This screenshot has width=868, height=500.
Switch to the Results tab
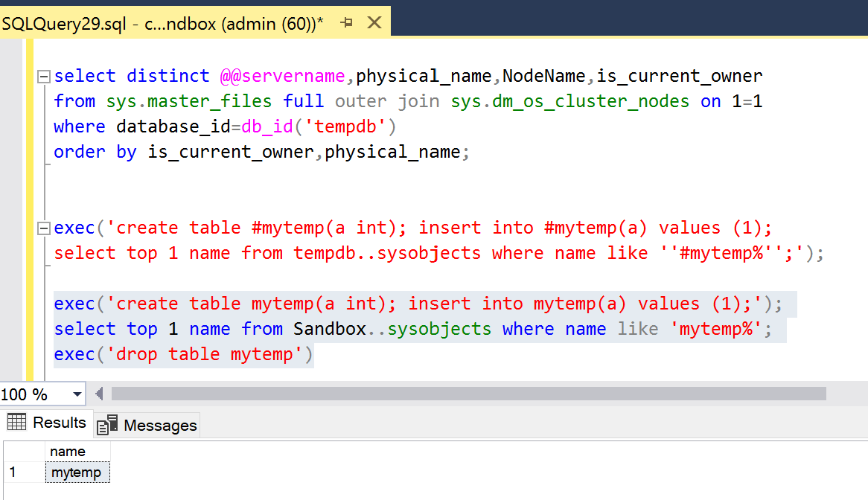[47, 423]
